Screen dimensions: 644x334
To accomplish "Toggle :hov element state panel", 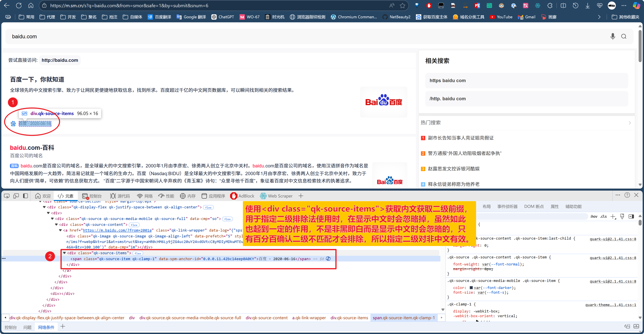I will (x=594, y=217).
